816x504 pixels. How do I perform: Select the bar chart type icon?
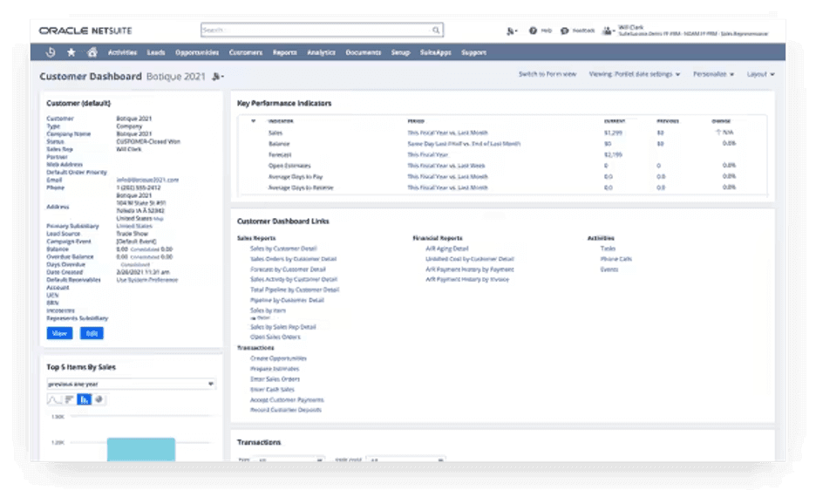point(84,400)
